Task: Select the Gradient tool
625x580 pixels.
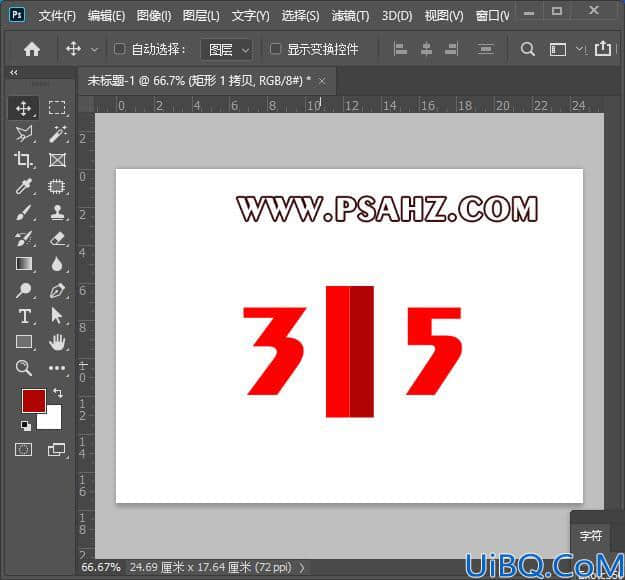Action: (x=24, y=264)
